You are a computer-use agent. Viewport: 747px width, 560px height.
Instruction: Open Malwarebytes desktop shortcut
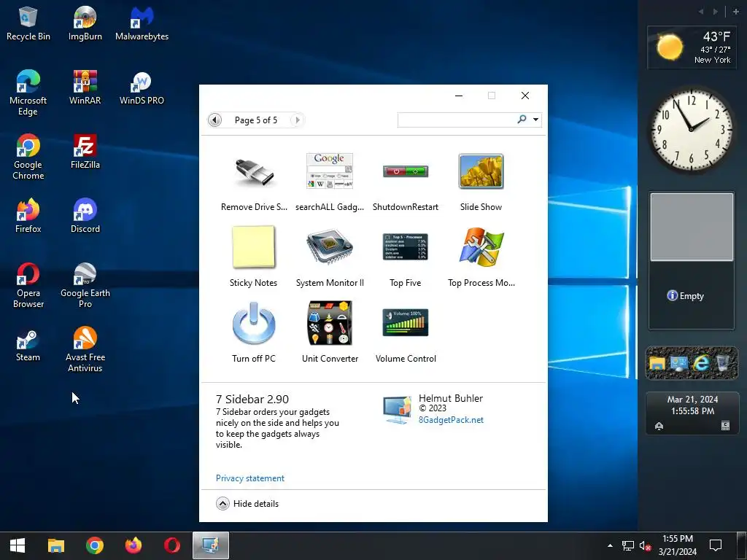click(x=142, y=24)
